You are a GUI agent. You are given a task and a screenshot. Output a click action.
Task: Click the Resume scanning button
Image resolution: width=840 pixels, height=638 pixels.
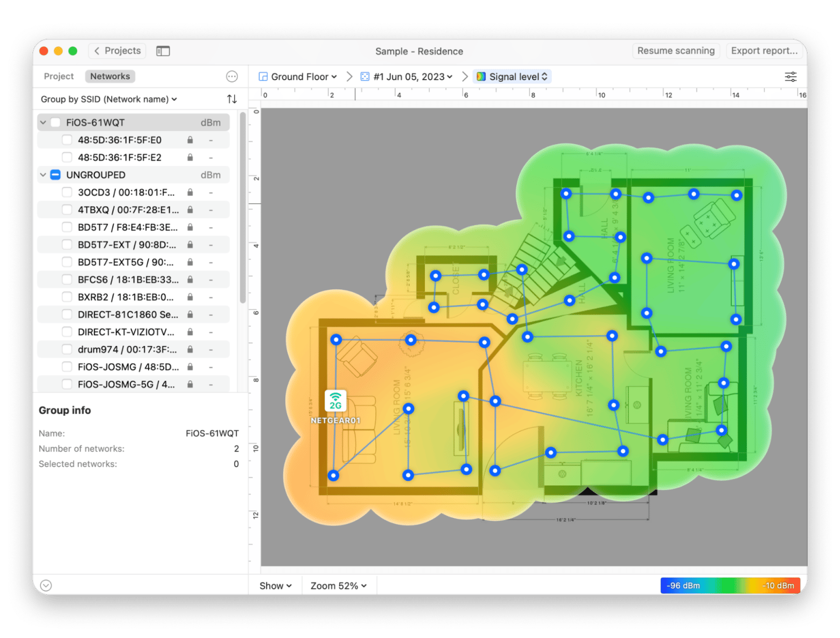(x=676, y=51)
